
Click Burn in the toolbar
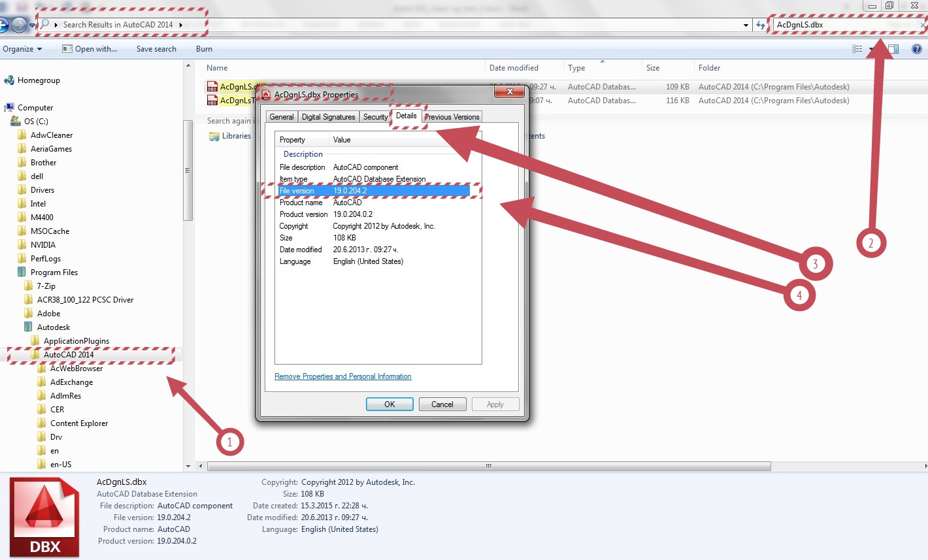click(204, 49)
